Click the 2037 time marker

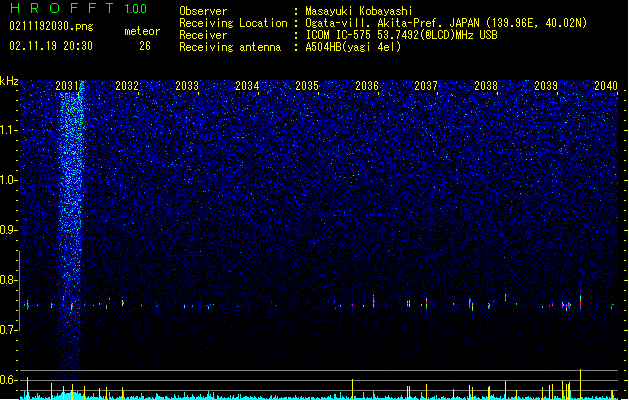click(426, 86)
